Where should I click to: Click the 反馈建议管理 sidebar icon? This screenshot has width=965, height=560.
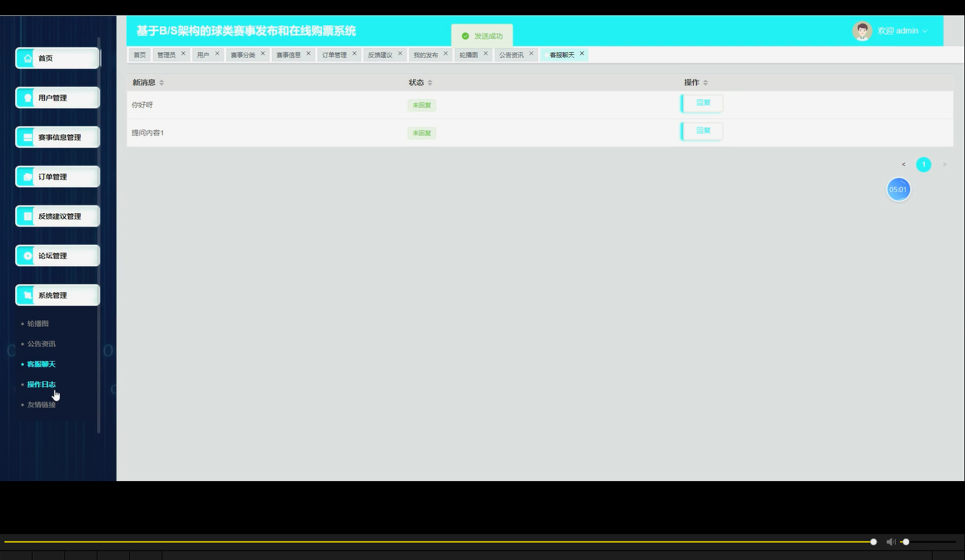point(27,216)
